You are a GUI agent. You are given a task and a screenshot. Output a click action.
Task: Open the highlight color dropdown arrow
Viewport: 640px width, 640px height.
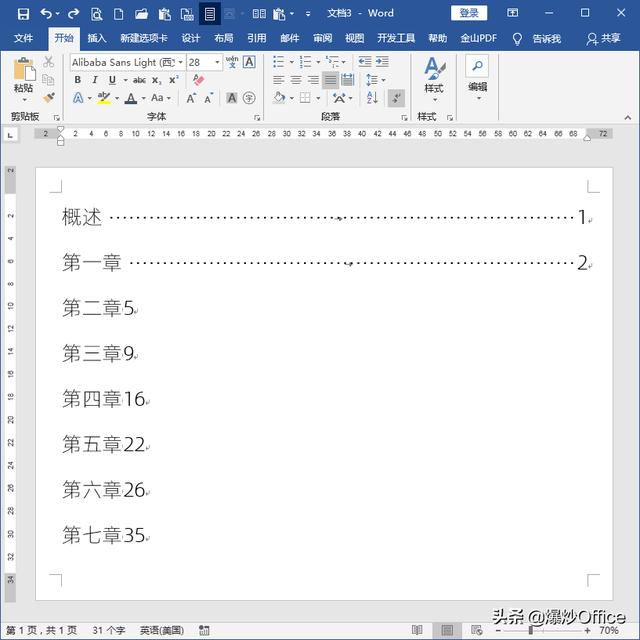click(x=117, y=98)
